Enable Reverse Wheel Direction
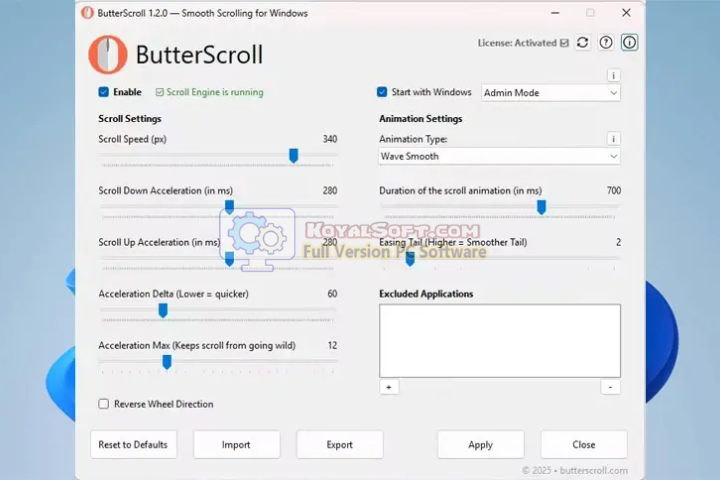Viewport: 720px width, 480px height. click(x=103, y=404)
